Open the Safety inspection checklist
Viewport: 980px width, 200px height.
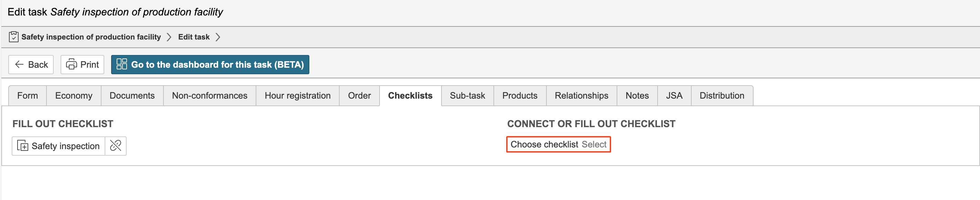(x=58, y=146)
